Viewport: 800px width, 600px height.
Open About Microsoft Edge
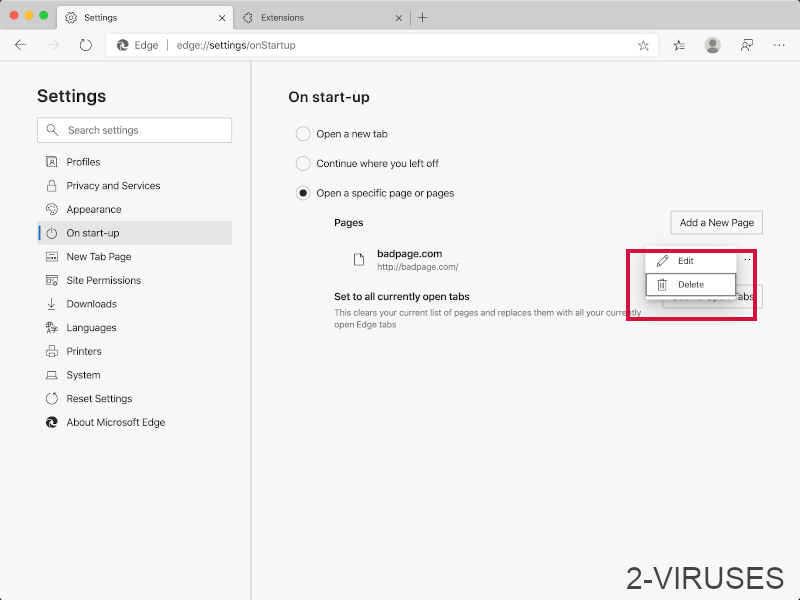pyautogui.click(x=134, y=422)
